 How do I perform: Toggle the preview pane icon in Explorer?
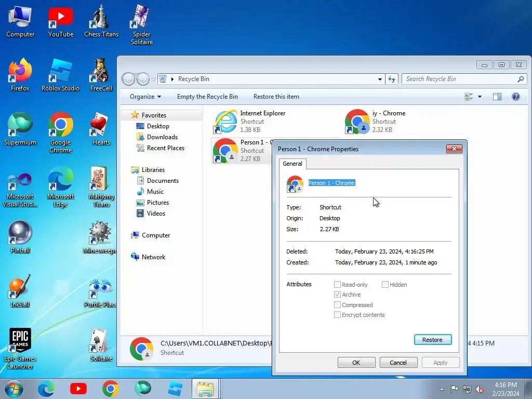click(x=497, y=97)
